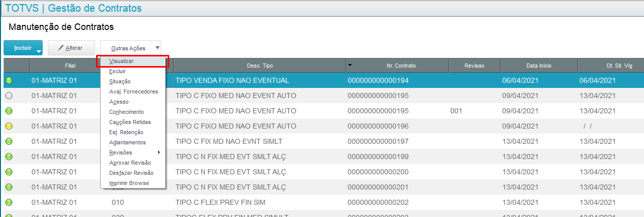The width and height of the screenshot is (644, 217).
Task: Choose Aprovar Revisão from the menu
Action: click(133, 163)
